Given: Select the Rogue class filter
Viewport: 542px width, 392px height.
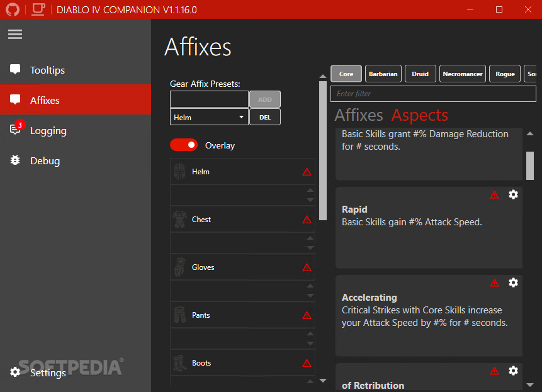Looking at the screenshot, I should tap(505, 74).
